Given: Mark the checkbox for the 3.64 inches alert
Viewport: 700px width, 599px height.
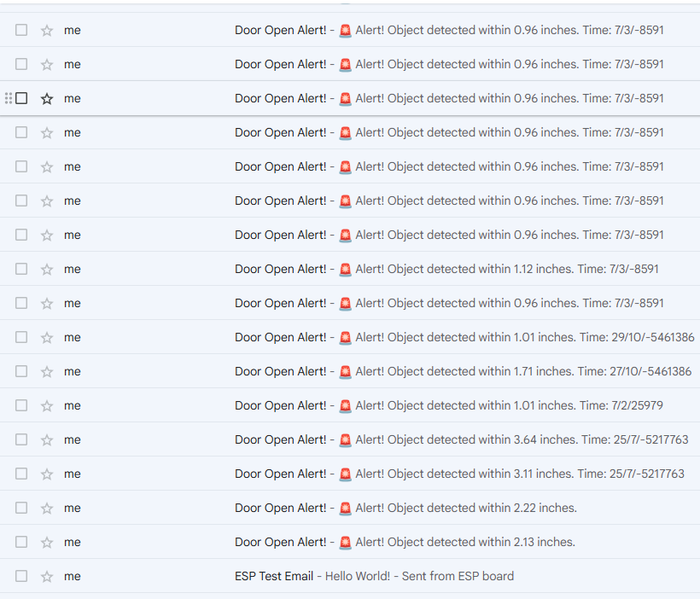Looking at the screenshot, I should pos(21,439).
